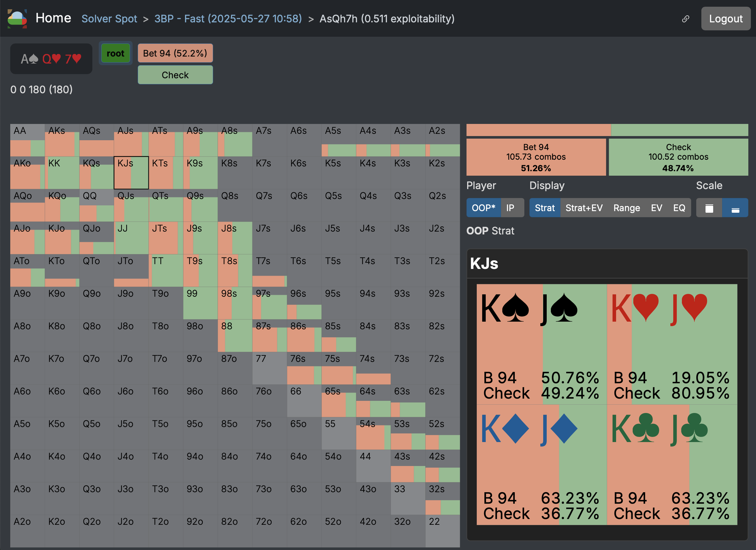Screen dimensions: 756x550
Task: Click the K♦J♦ combo tile
Action: pos(541,465)
